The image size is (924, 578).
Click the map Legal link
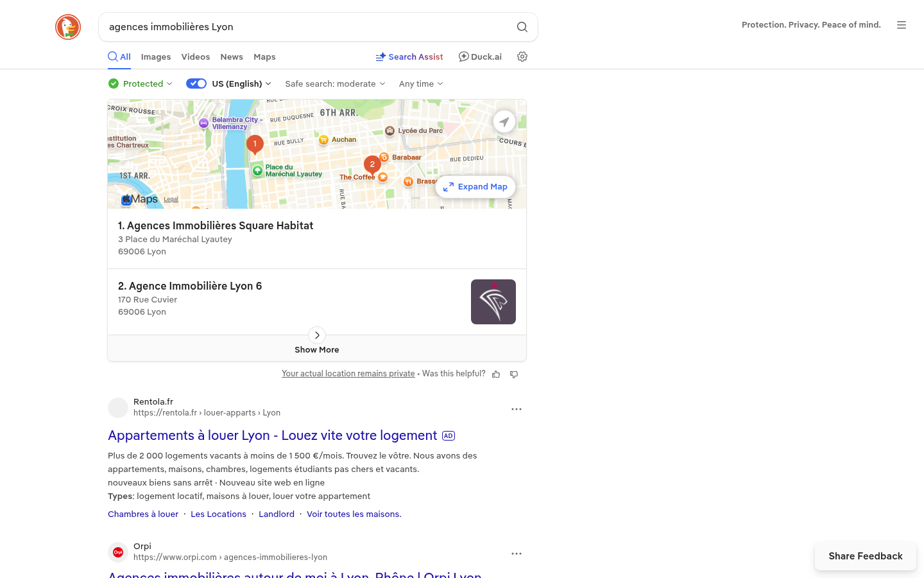(171, 199)
